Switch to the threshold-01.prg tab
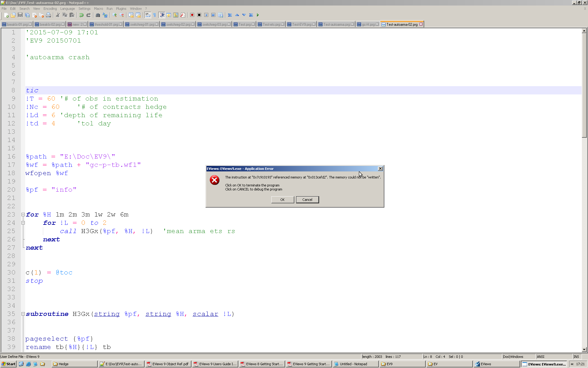Viewport: 588px width, 368px height. coord(106,25)
